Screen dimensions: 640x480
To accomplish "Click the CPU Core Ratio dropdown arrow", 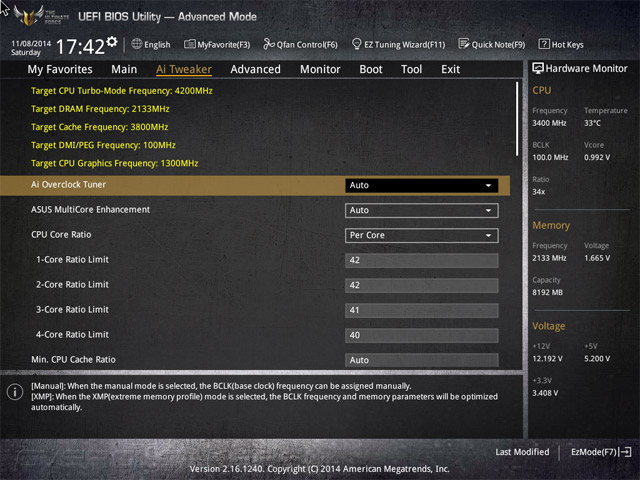I will (488, 236).
